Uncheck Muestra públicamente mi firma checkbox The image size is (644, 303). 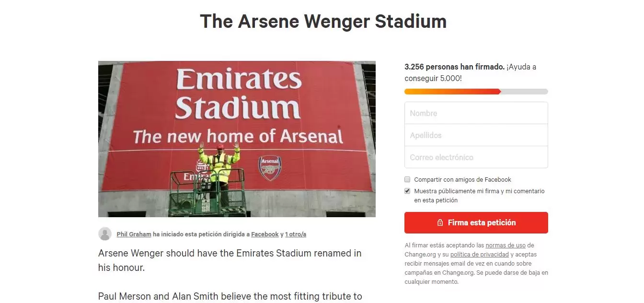tap(407, 191)
